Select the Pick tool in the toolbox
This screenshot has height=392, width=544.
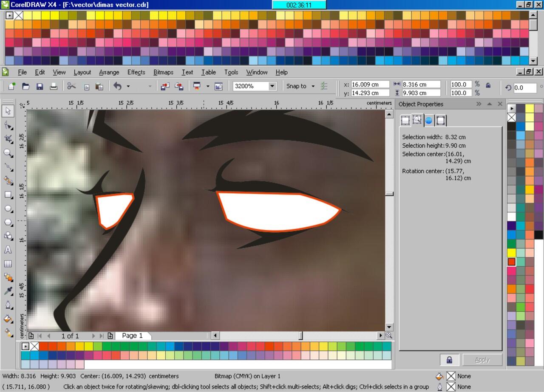pos(8,111)
